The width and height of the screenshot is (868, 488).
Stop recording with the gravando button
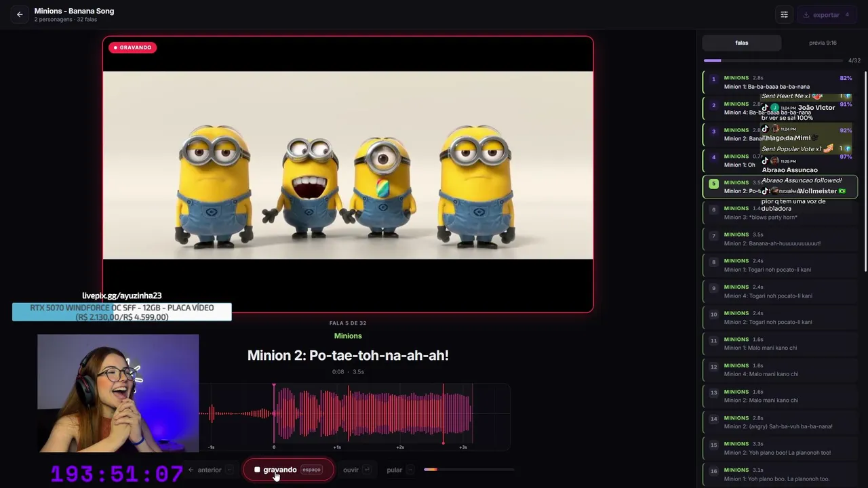tap(288, 470)
